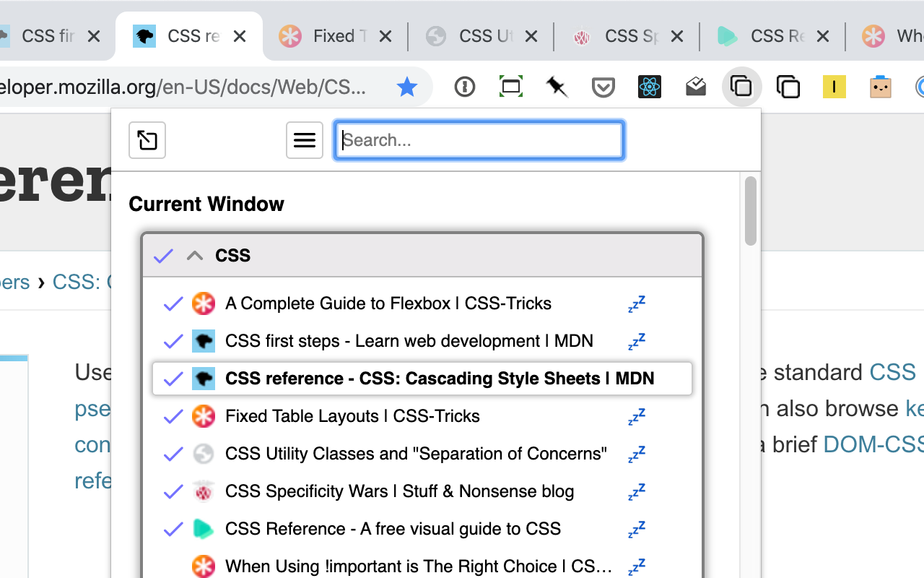Select CSS Reference visual guide list entry
Image resolution: width=924 pixels, height=578 pixels.
[393, 529]
